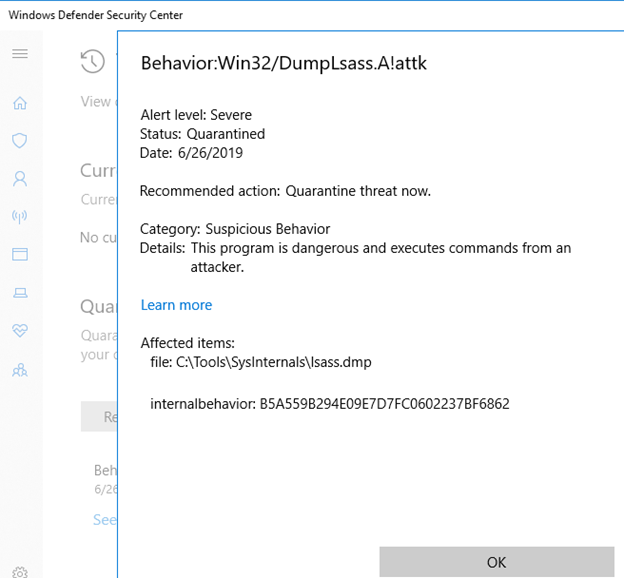Image resolution: width=624 pixels, height=578 pixels.
Task: Click the Behavior:Win32/DumpLsass.A!attk heading
Action: (x=284, y=63)
